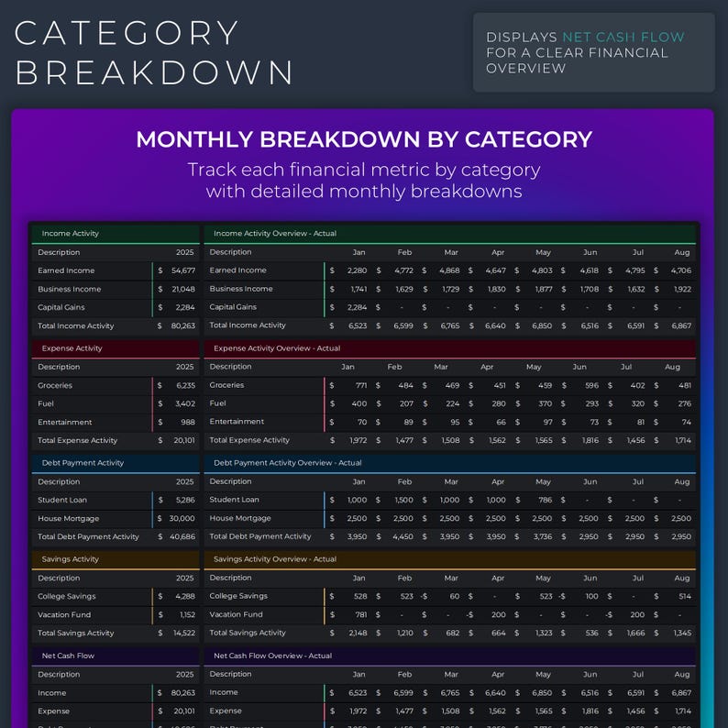Click the Monthly Breakdown by Category title
Viewport: 728px width, 728px height.
[x=364, y=139]
